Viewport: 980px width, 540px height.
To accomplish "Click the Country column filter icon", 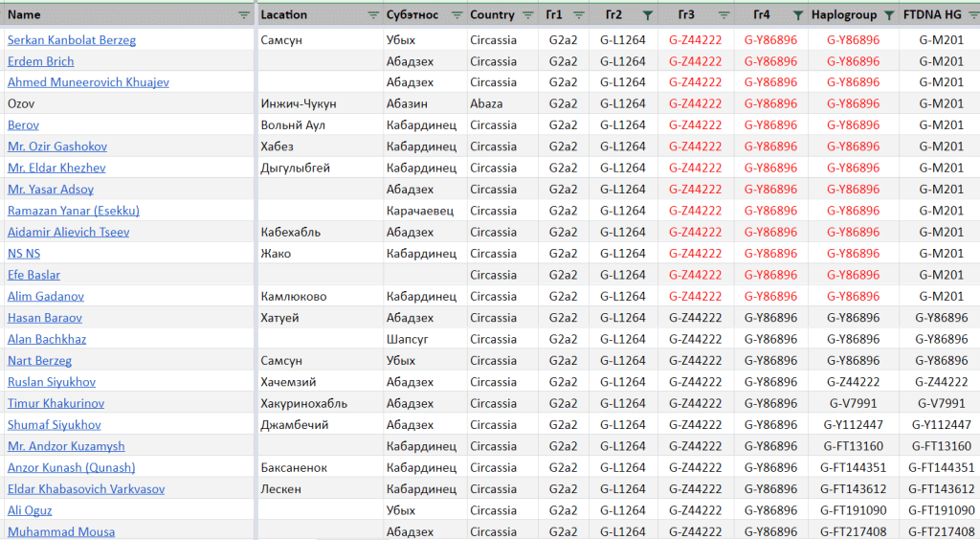I will click(x=526, y=15).
